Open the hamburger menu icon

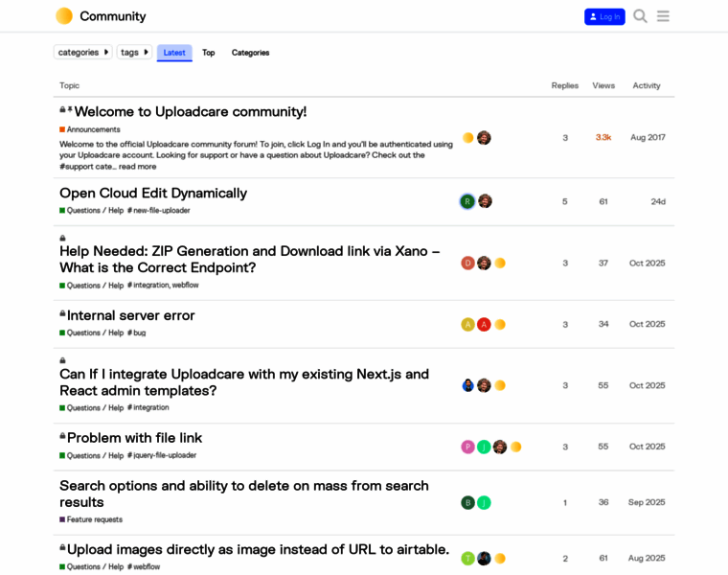point(663,16)
